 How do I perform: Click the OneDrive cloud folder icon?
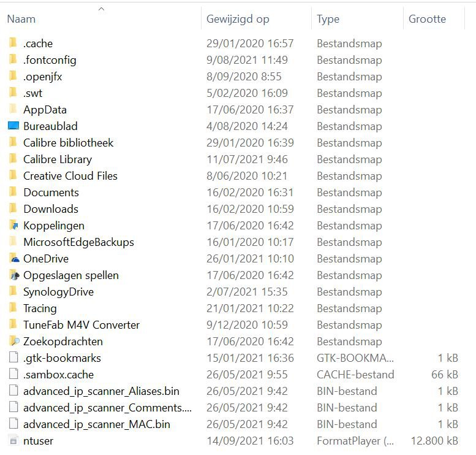tap(14, 258)
